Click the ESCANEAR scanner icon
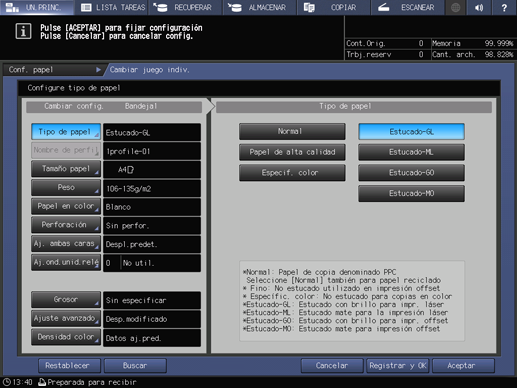Image resolution: width=517 pixels, height=388 pixels. tap(384, 7)
